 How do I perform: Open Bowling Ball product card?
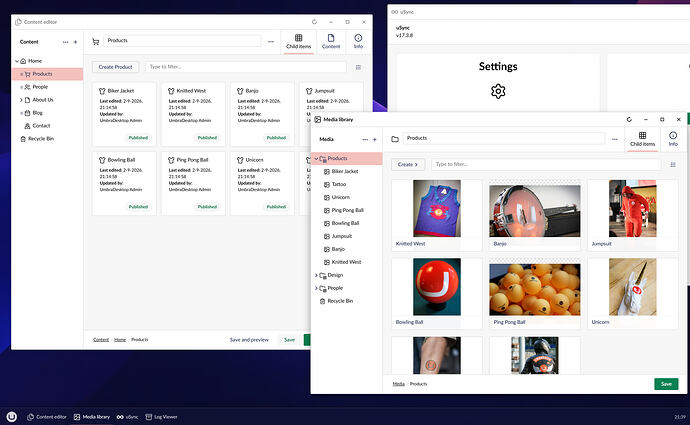pyautogui.click(x=124, y=183)
